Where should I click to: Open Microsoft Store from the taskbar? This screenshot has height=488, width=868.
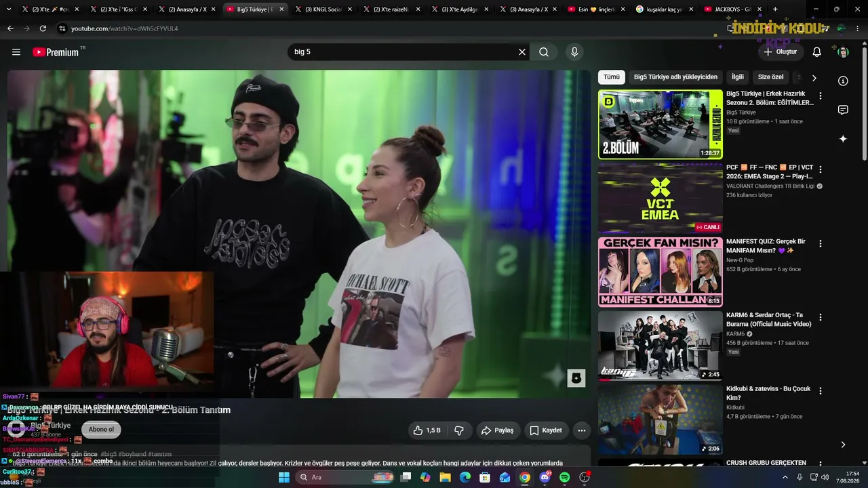(x=485, y=477)
